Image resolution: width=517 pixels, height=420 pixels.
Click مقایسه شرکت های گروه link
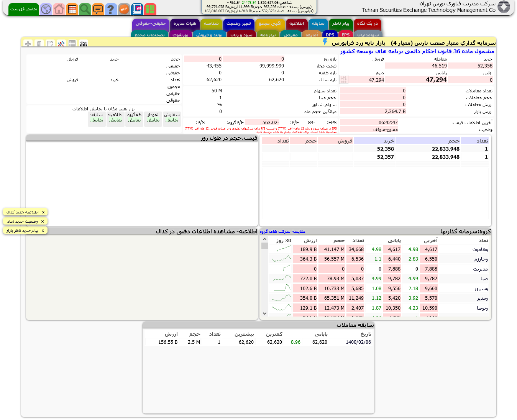(282, 231)
